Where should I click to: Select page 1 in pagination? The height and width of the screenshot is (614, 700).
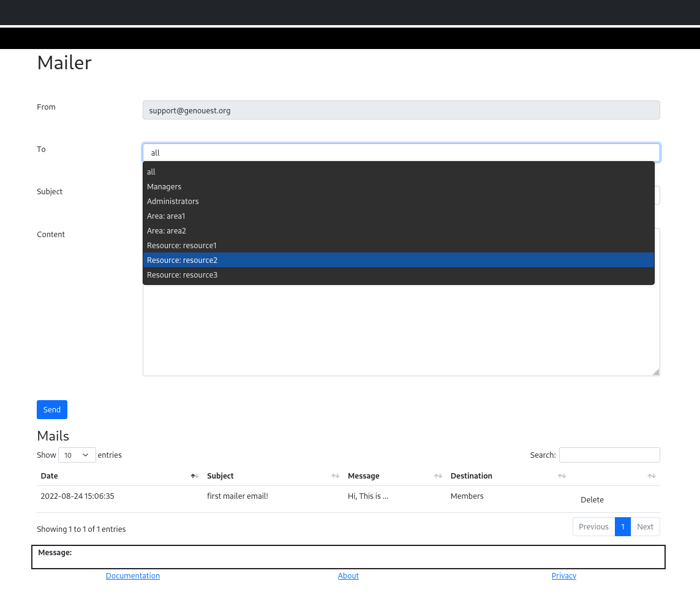click(x=623, y=527)
